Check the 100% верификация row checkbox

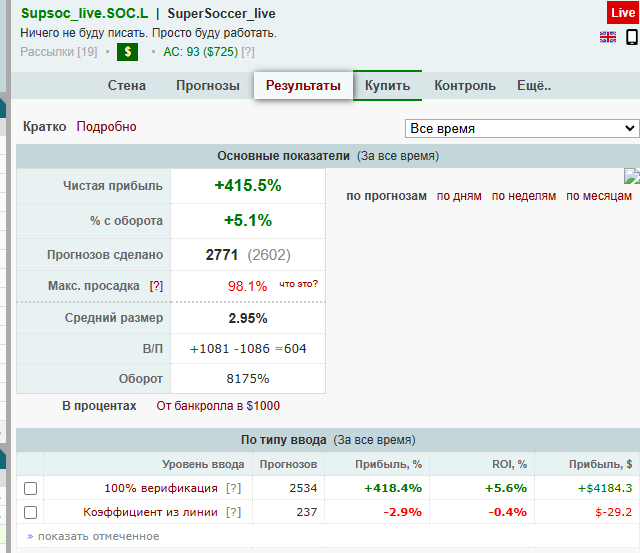coord(30,488)
